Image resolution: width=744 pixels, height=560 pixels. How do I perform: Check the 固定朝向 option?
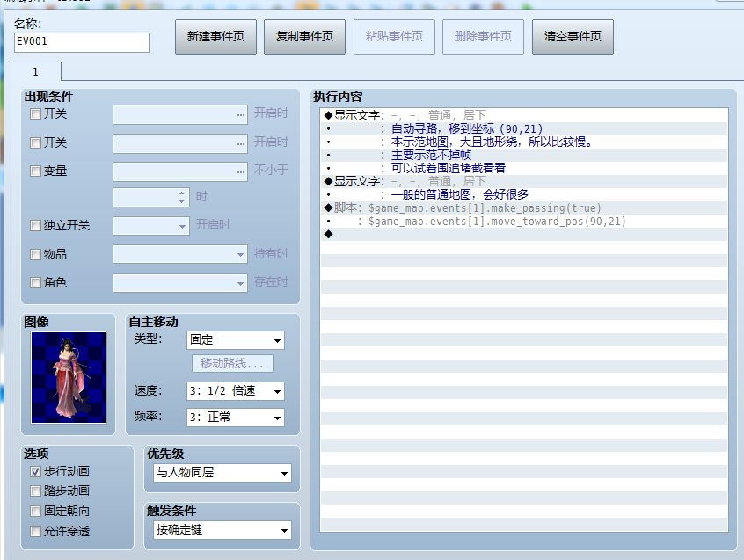[x=35, y=511]
